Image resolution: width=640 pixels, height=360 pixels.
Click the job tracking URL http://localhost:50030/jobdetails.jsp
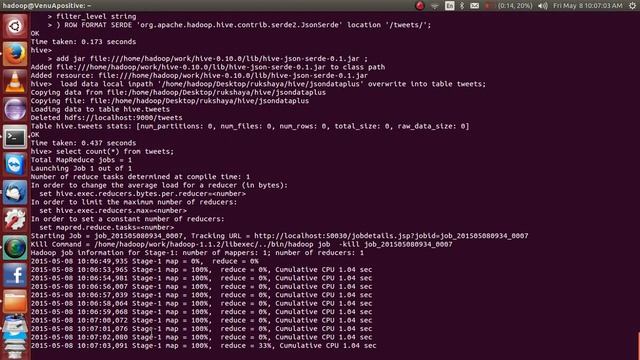coord(391,236)
